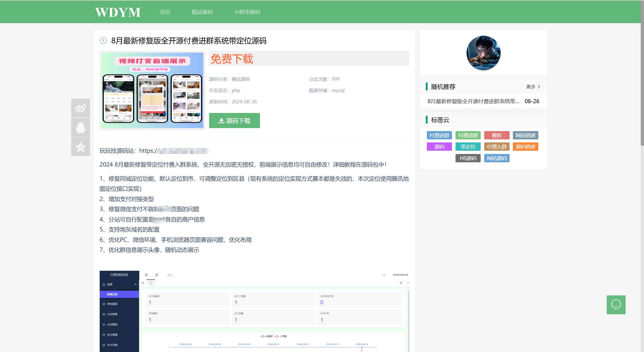Share to Qzone star icon
644x352 pixels.
[x=81, y=147]
